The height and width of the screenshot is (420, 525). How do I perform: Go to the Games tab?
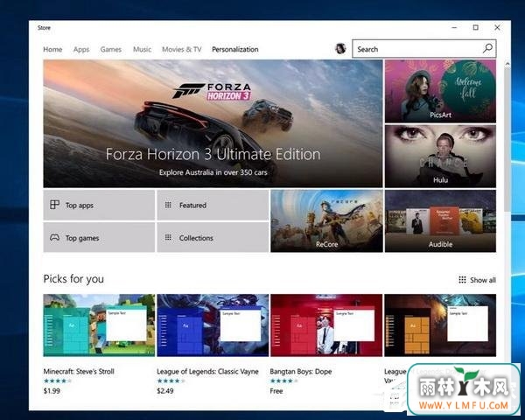click(x=111, y=49)
